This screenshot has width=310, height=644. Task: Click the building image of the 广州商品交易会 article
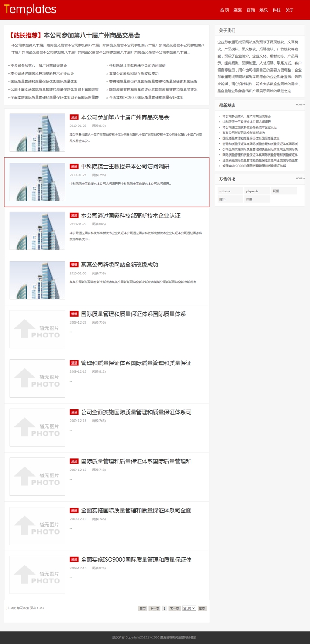pyautogui.click(x=37, y=133)
